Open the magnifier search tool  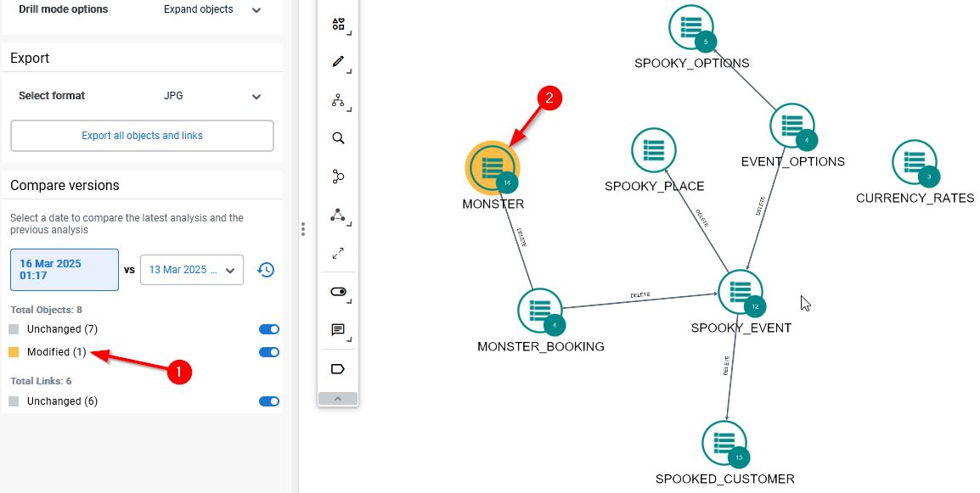pos(338,138)
